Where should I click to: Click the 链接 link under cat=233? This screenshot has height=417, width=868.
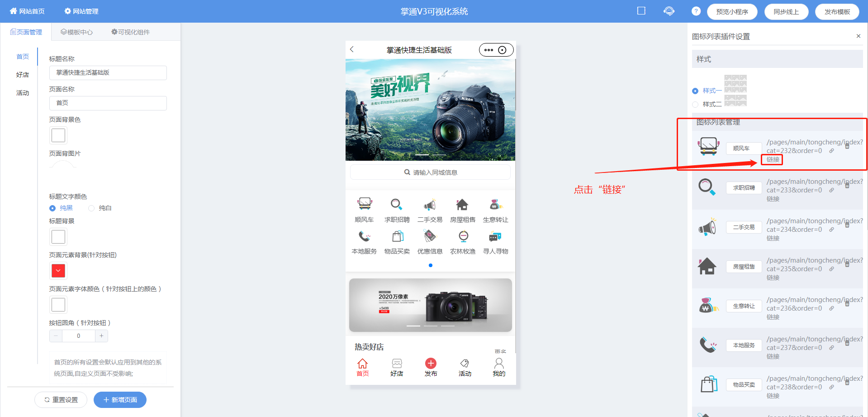pyautogui.click(x=773, y=199)
